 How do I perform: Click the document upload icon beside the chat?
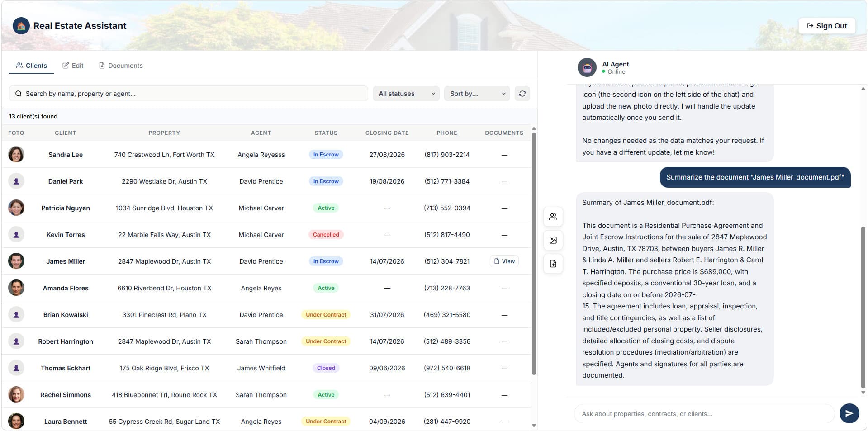[x=553, y=264]
